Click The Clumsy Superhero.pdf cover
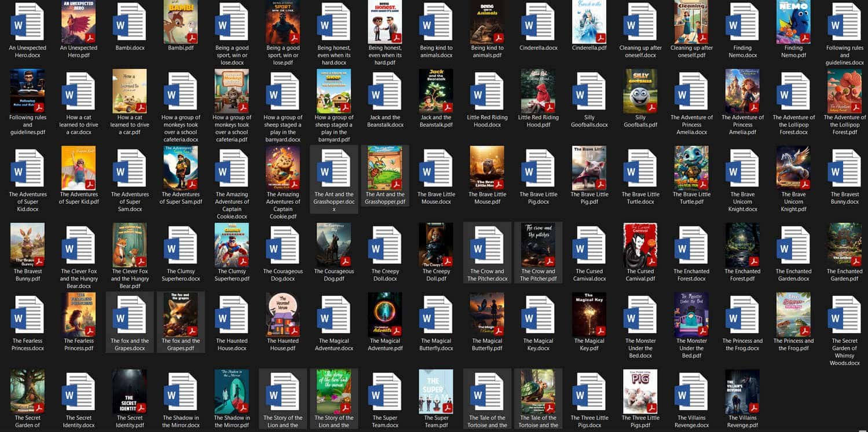The width and height of the screenshot is (868, 432). click(232, 246)
